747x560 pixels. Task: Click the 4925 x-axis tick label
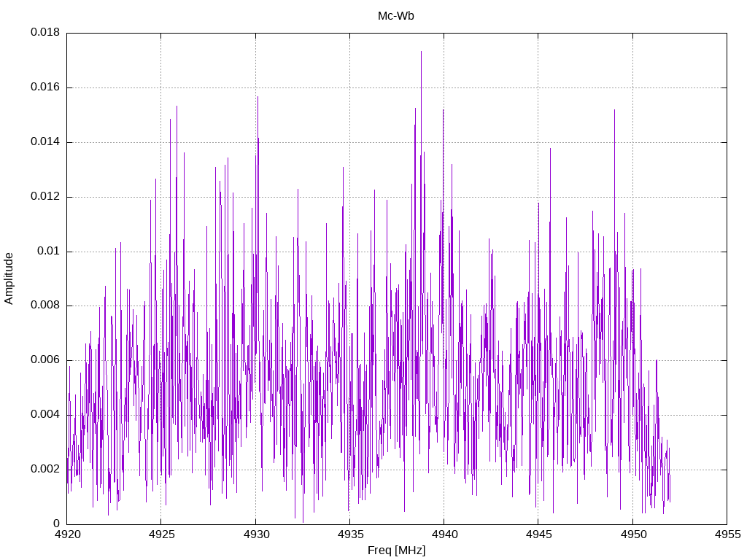coord(162,534)
